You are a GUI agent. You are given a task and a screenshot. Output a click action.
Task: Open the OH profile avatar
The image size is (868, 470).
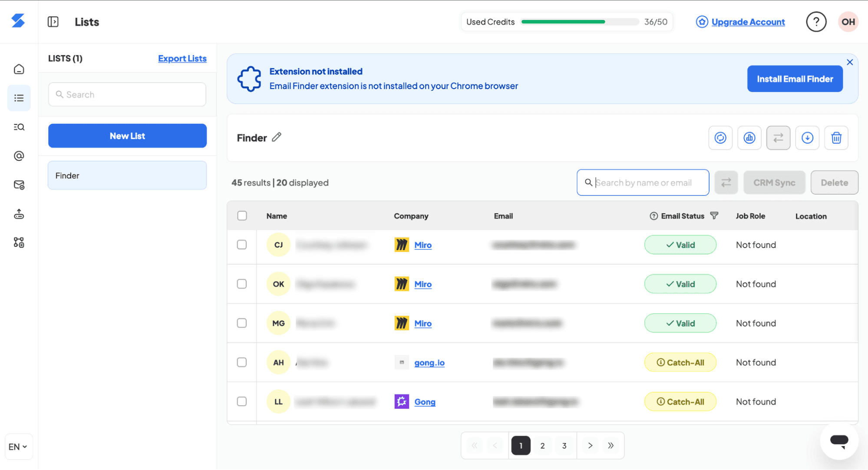coord(848,22)
